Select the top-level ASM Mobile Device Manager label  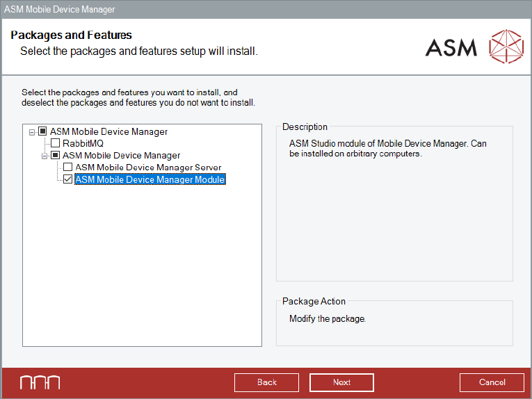coord(109,131)
